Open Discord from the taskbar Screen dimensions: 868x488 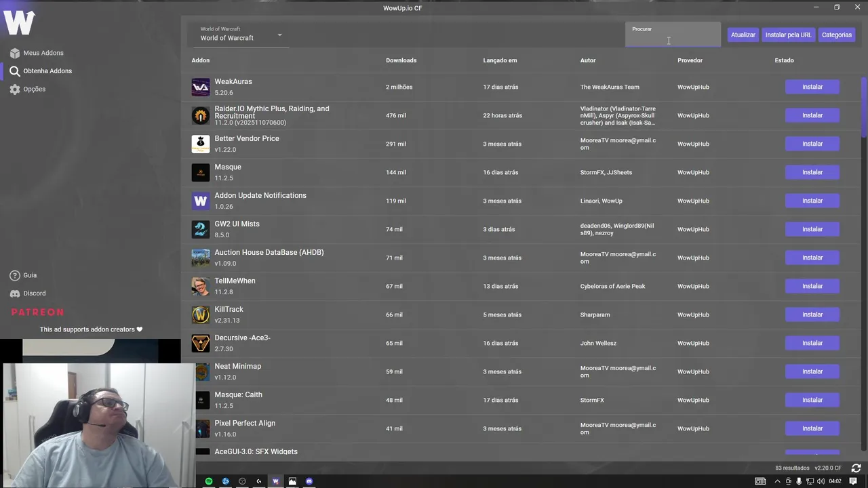point(309,481)
